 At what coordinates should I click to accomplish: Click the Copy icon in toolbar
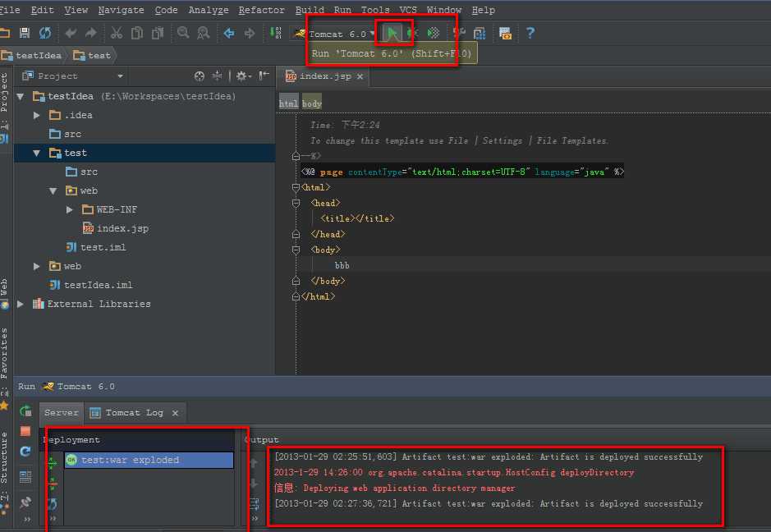point(137,33)
